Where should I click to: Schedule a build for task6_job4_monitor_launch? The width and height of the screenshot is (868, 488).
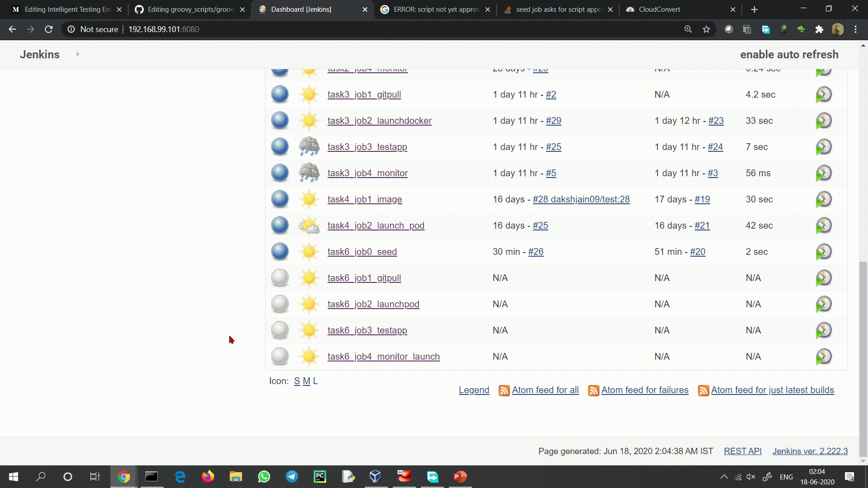coord(824,357)
